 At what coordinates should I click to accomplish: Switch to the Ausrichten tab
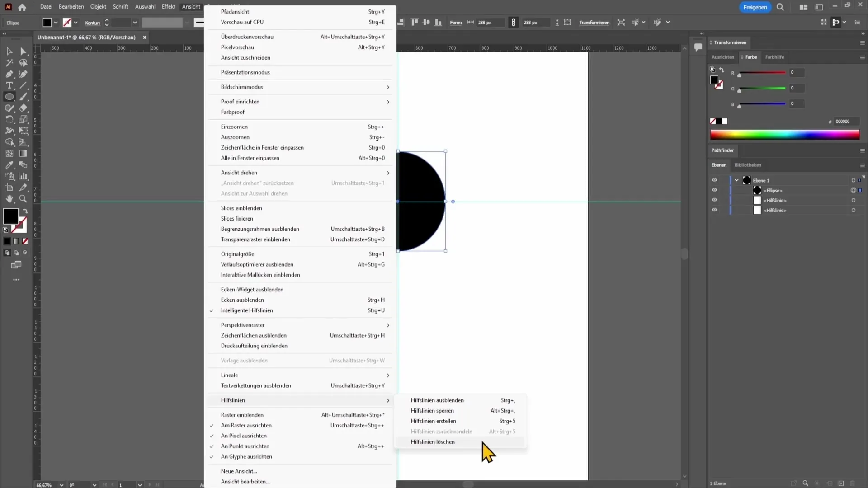click(722, 57)
